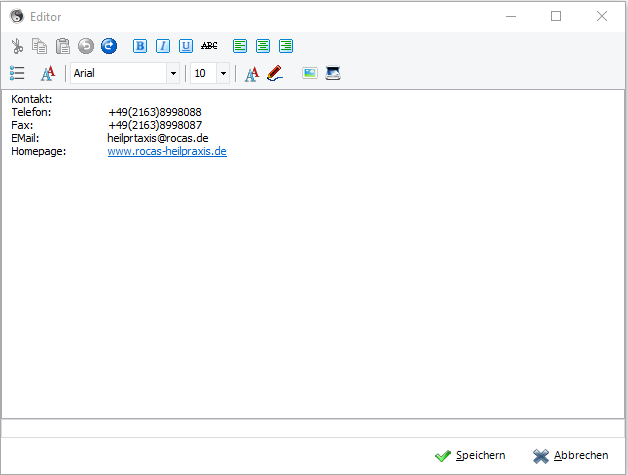Click the Editor window app icon
Viewport: 628px width, 475px height.
[17, 16]
